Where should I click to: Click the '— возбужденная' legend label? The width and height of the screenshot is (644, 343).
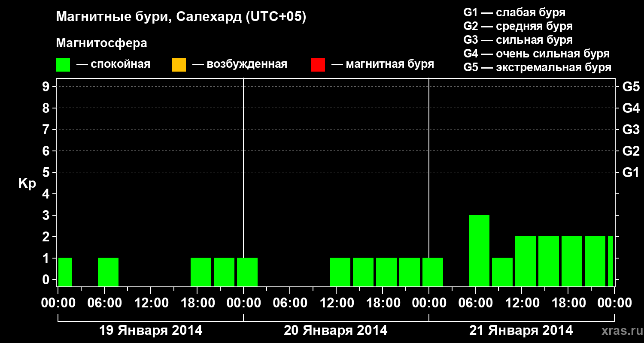point(240,65)
